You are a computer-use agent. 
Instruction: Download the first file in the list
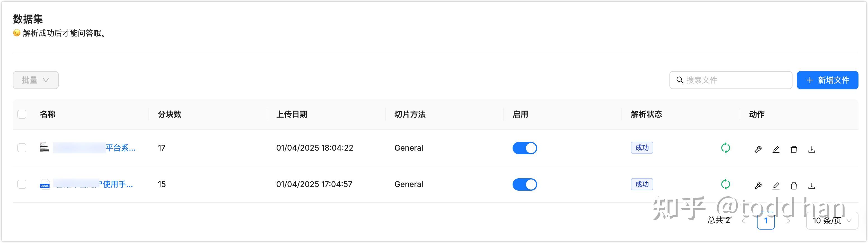(812, 149)
